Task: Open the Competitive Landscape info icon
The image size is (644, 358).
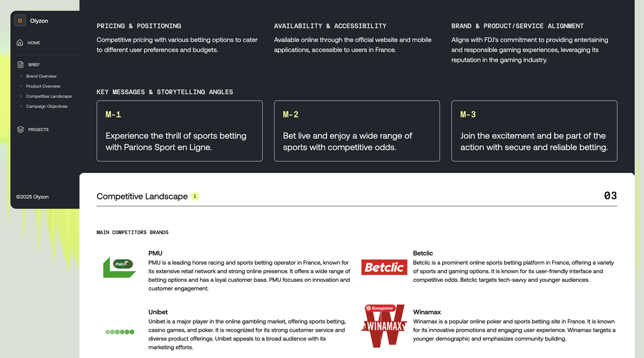Action: (x=195, y=197)
